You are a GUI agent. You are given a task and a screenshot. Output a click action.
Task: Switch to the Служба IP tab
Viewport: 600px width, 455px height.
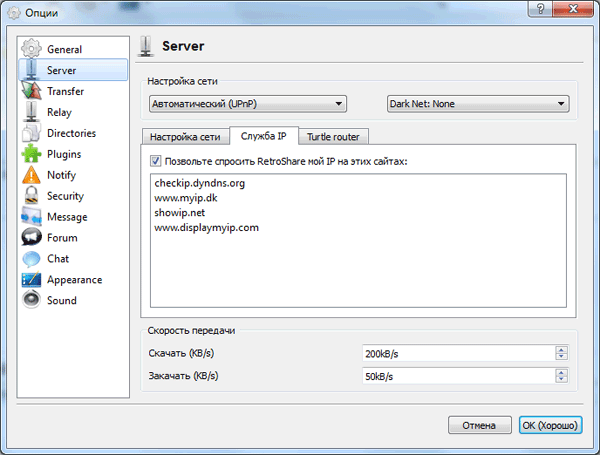pyautogui.click(x=264, y=136)
